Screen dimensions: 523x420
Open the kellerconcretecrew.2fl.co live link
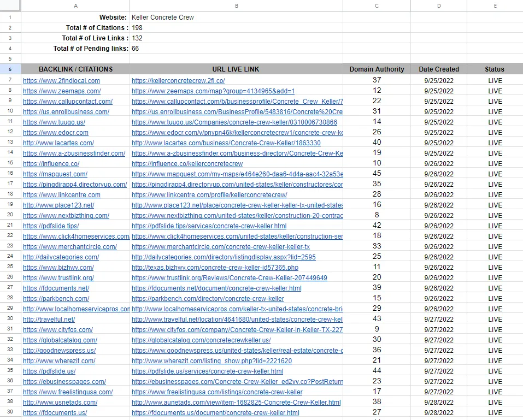pyautogui.click(x=178, y=81)
